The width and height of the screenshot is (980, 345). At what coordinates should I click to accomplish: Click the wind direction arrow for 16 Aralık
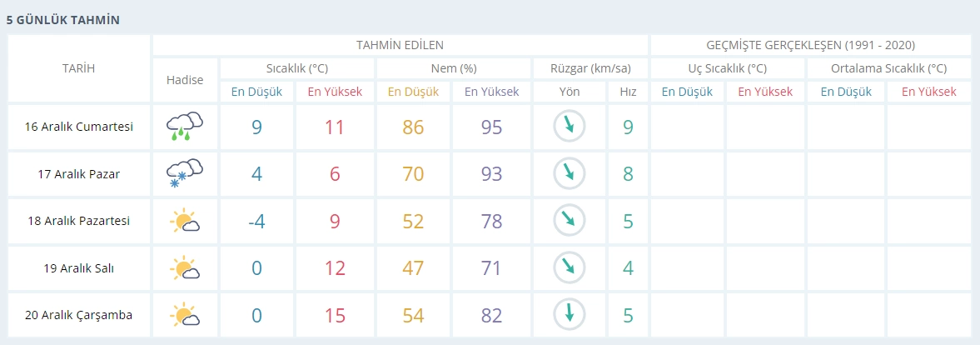(570, 127)
